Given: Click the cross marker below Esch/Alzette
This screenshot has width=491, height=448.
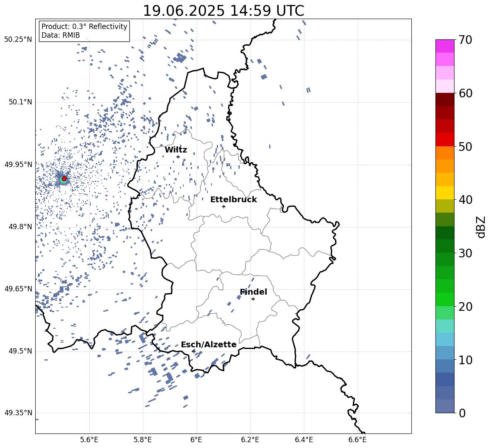Looking at the screenshot, I should click(194, 351).
